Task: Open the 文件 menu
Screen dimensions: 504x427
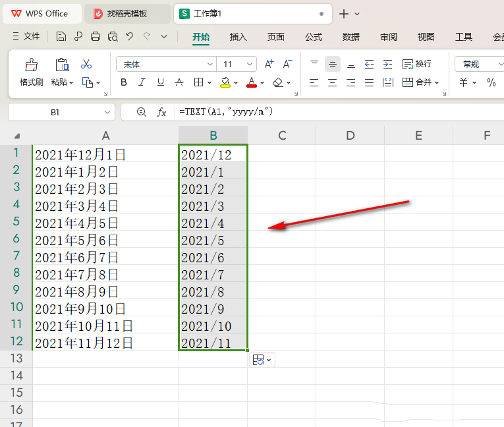Action: click(26, 36)
